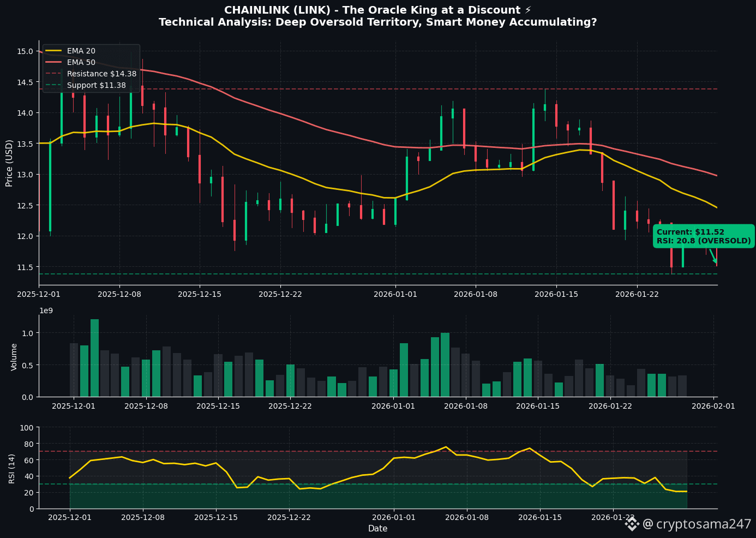Click the Resistance $14.38 legend entry
The height and width of the screenshot is (538, 756).
(91, 74)
